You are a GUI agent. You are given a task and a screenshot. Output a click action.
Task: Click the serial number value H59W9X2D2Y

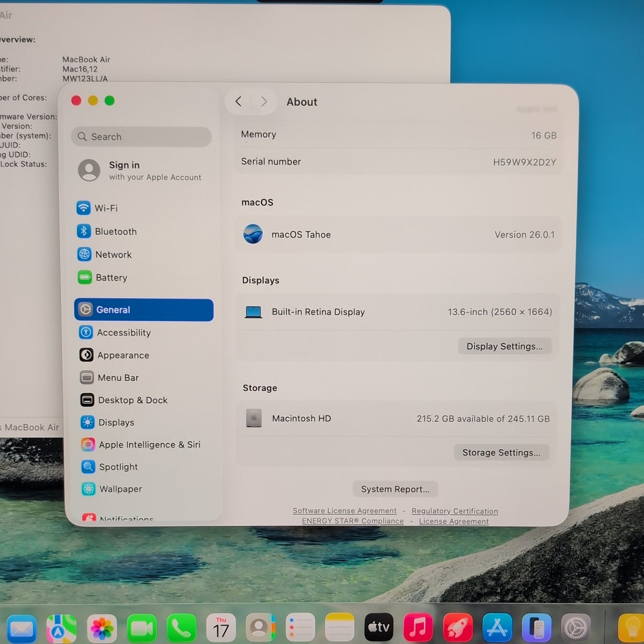[524, 162]
